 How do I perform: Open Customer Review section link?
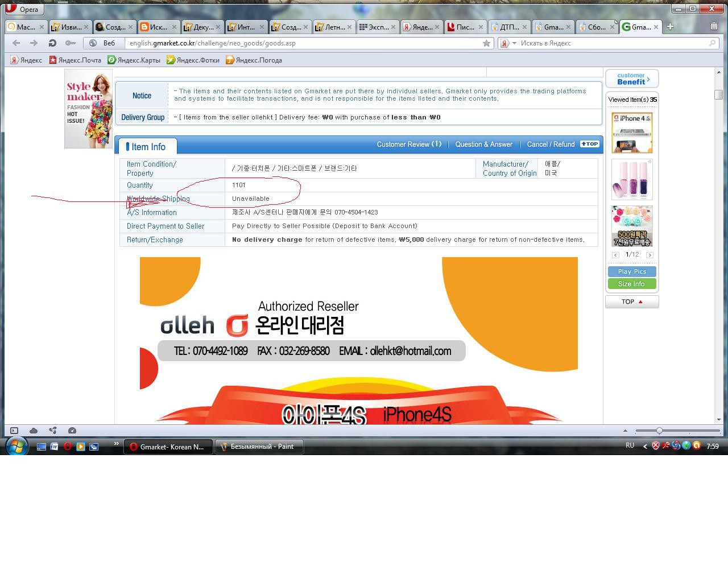tap(409, 144)
